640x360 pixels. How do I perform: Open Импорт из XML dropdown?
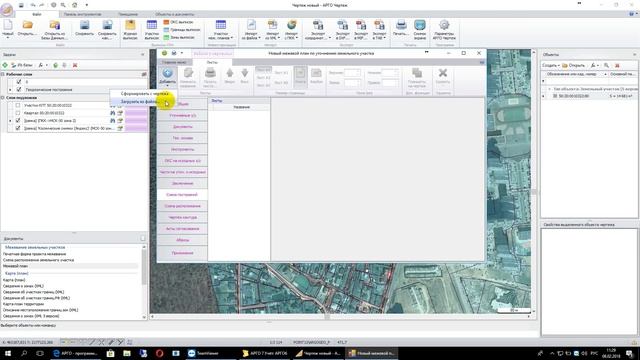[x=272, y=29]
